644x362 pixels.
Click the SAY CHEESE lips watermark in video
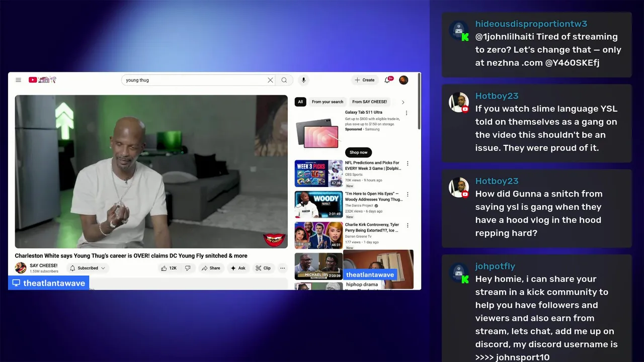pos(274,240)
